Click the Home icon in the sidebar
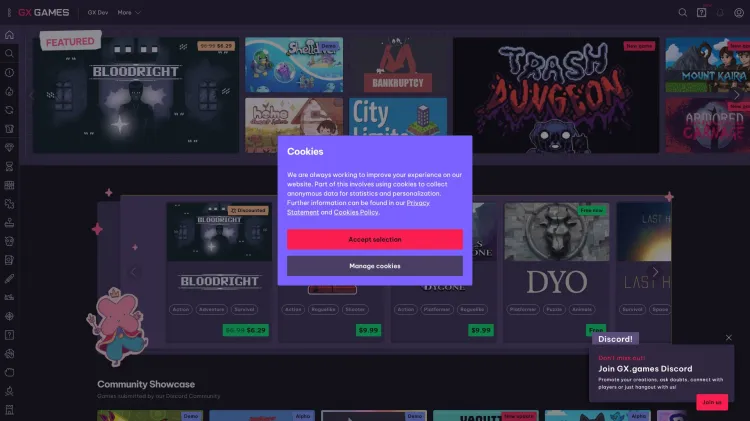The height and width of the screenshot is (421, 750). (x=9, y=35)
